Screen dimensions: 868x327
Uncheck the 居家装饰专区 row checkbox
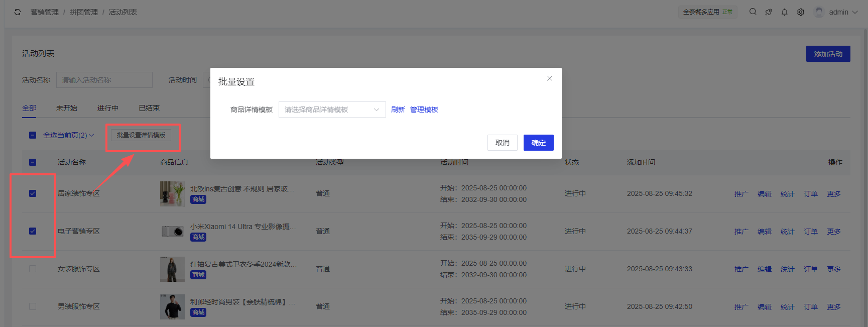click(x=33, y=193)
